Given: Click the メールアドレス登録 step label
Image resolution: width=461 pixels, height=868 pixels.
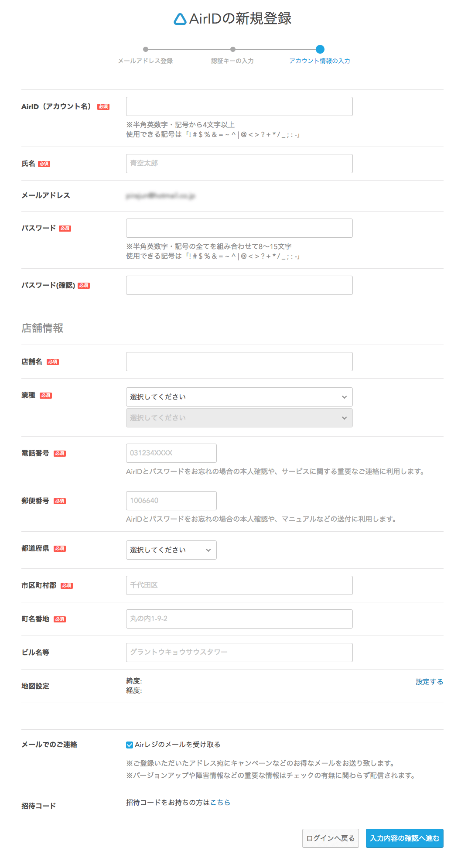Looking at the screenshot, I should (145, 61).
